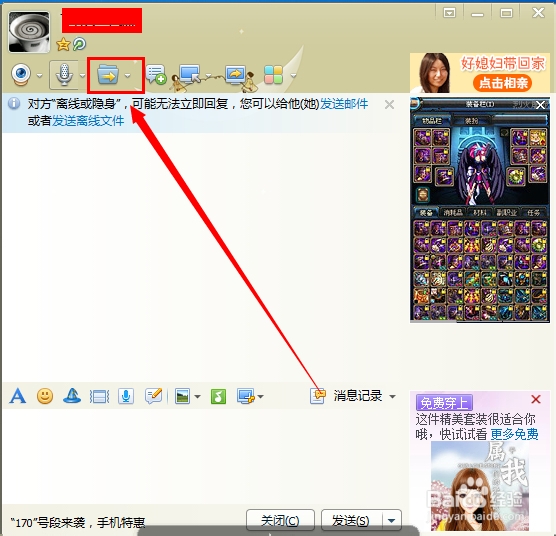Start a voice call with microphone icon
Screen dimensions: 556x536
click(64, 75)
